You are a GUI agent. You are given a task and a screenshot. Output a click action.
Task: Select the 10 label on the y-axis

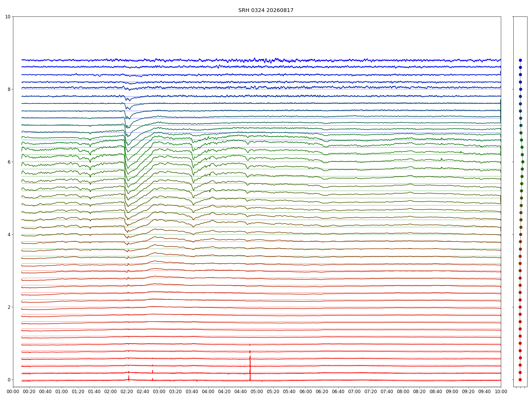click(8, 17)
